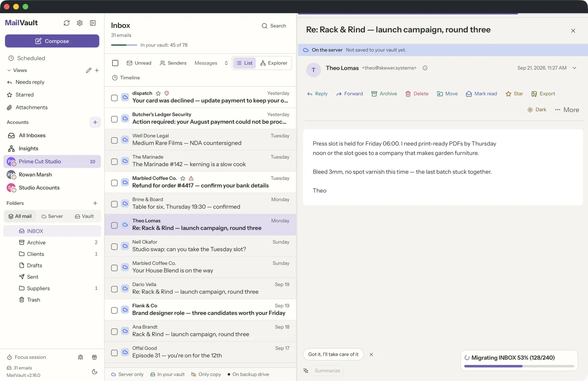588x381 pixels.
Task: Click the bug icon in sidebar footer
Action: 80,357
